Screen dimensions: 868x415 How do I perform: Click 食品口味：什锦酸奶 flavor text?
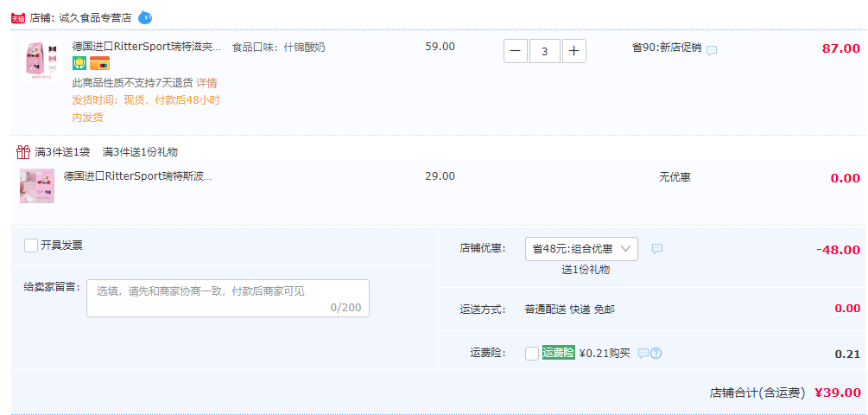(x=278, y=47)
